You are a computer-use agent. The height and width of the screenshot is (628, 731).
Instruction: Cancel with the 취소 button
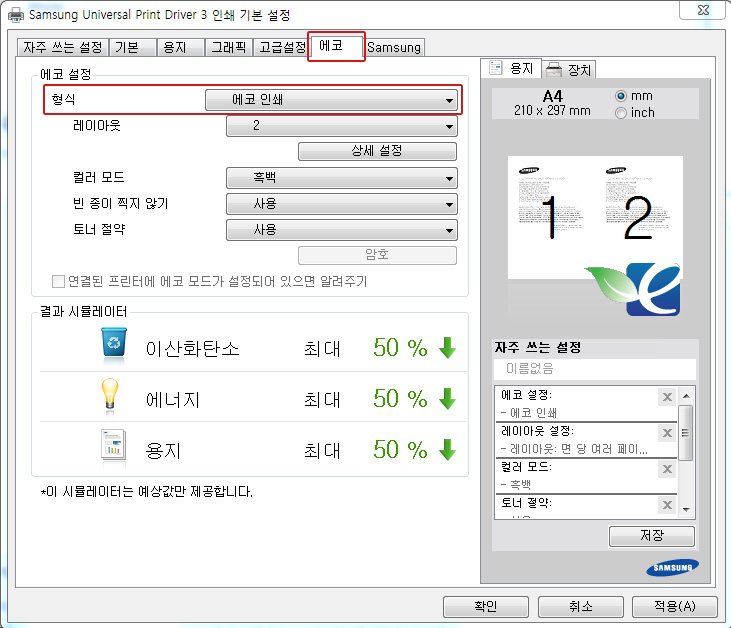tap(581, 607)
